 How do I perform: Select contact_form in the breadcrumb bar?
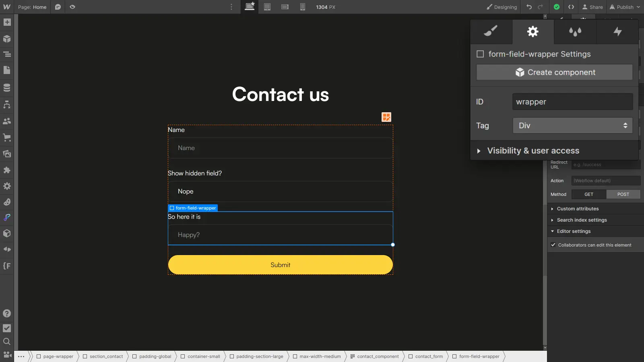428,356
